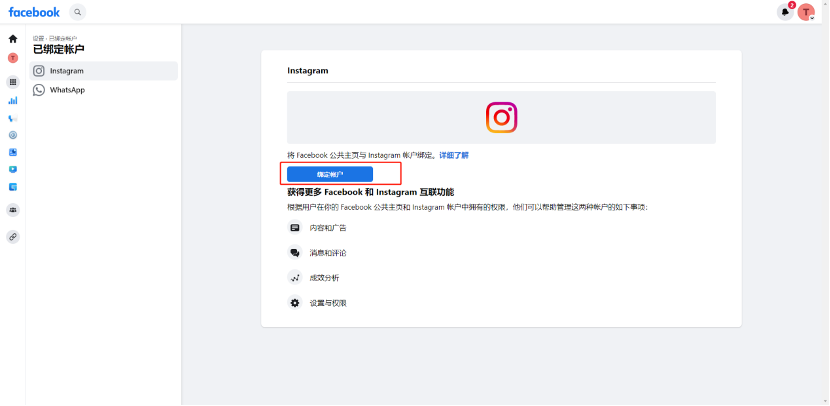This screenshot has height=406, width=830.
Task: Click the 成效分析 item
Action: pyautogui.click(x=324, y=278)
